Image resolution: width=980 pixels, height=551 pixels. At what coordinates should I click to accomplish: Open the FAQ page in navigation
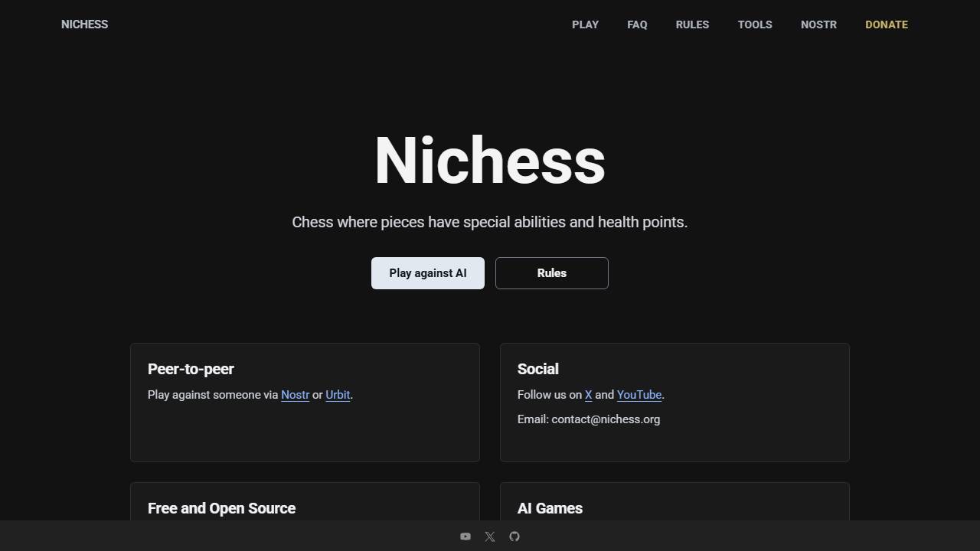(637, 24)
